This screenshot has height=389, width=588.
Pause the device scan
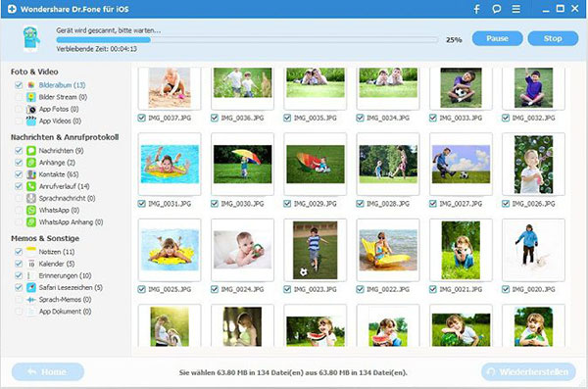click(497, 38)
